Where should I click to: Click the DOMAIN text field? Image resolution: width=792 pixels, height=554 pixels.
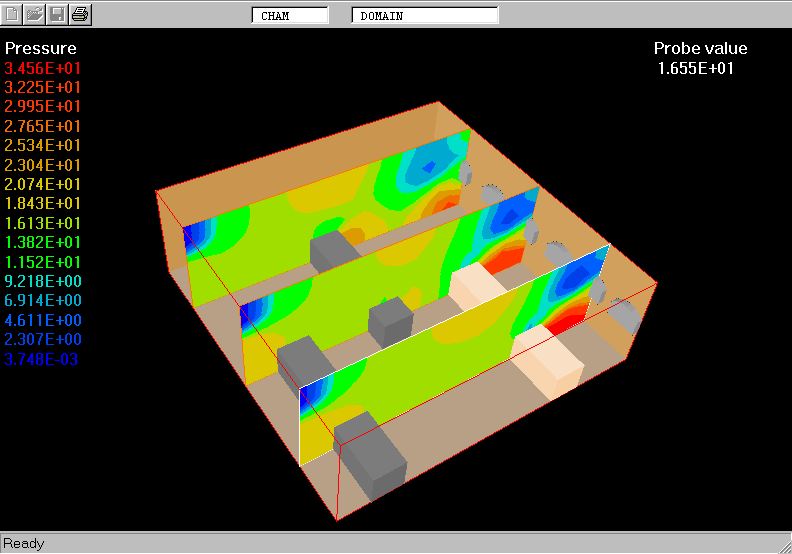click(x=425, y=15)
